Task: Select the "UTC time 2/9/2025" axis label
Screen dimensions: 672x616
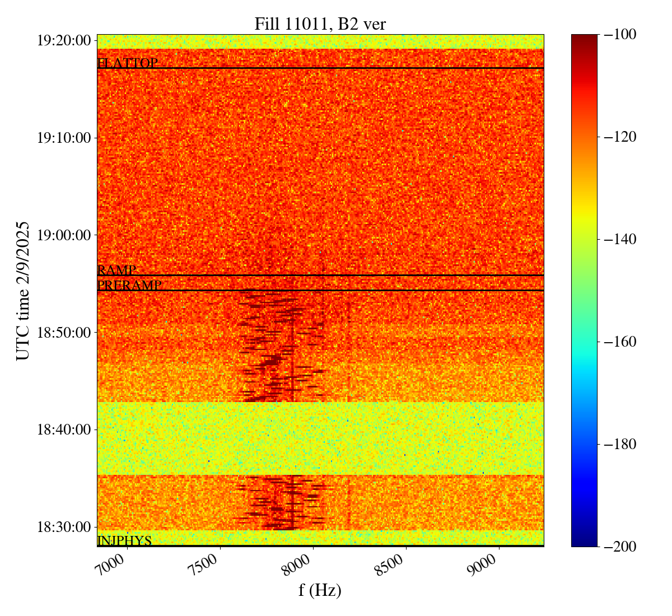Action: 23,290
